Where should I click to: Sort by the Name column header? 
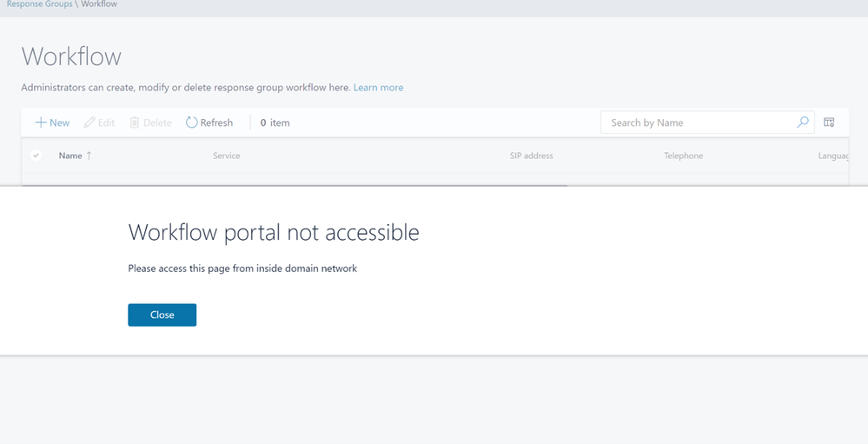[x=70, y=156]
